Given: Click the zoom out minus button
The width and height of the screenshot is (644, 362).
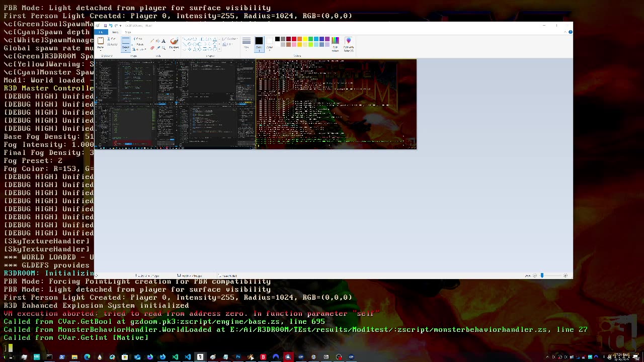Looking at the screenshot, I should click(x=534, y=276).
